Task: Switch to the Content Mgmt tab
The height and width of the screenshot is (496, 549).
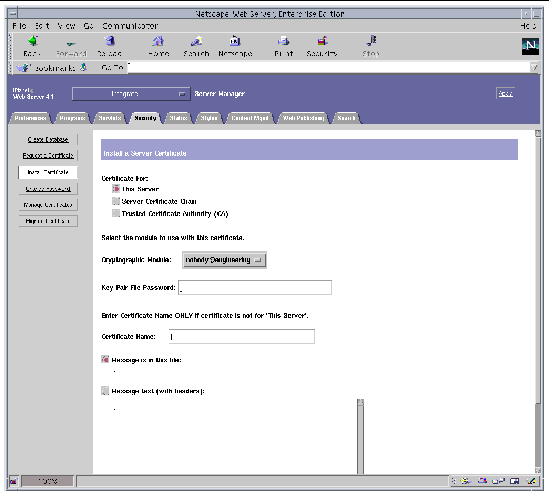Action: [250, 118]
